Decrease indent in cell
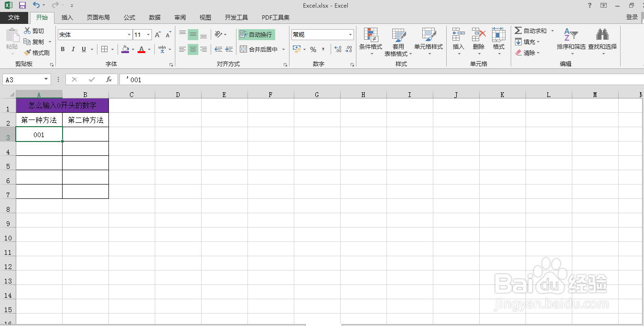This screenshot has width=644, height=326. 218,49
